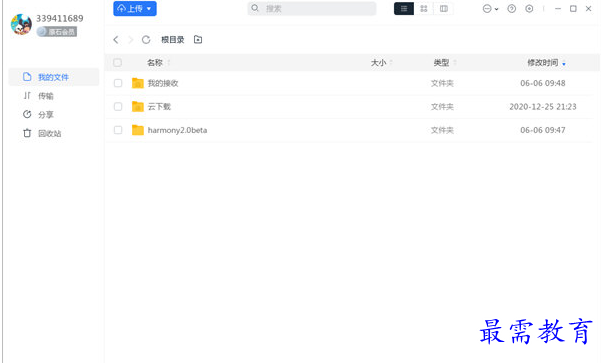Select the harmony2.0beta folder name
This screenshot has height=363, width=601.
coord(177,130)
